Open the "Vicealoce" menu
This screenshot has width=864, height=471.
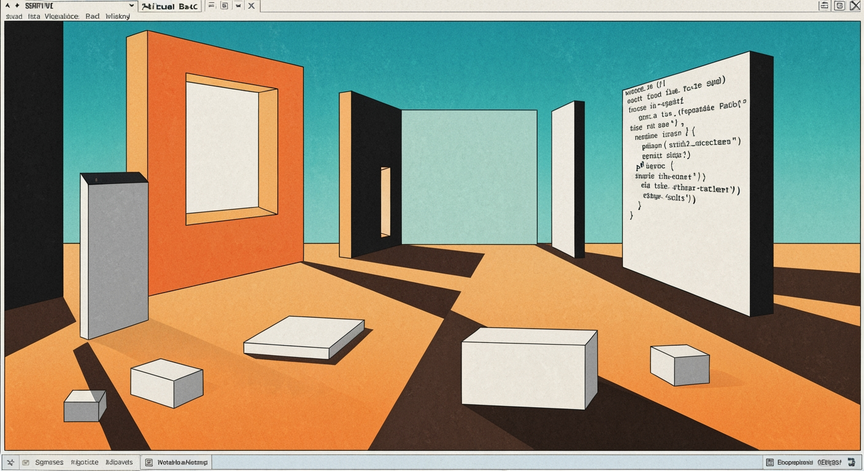61,17
